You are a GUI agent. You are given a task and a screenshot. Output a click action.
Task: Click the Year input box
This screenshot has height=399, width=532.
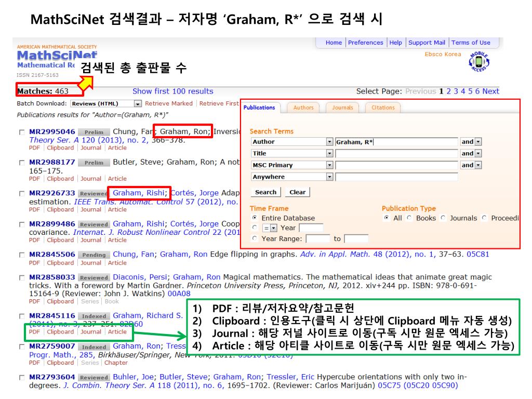(x=311, y=228)
